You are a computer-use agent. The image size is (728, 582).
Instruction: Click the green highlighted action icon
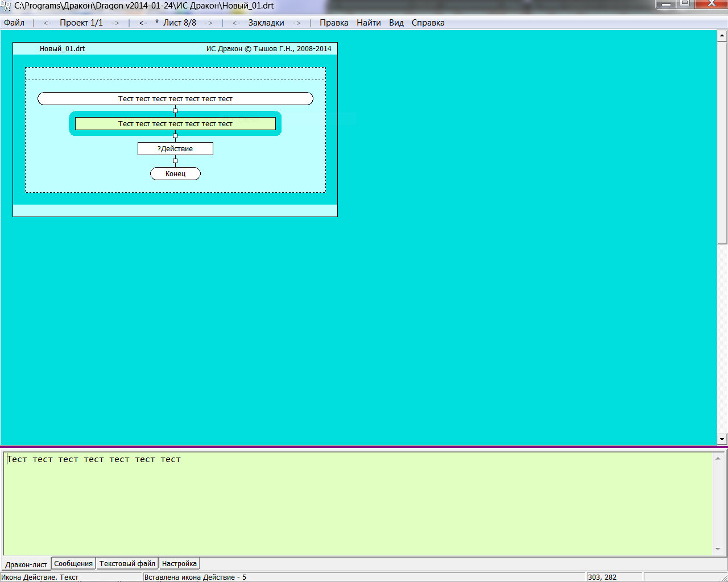click(x=175, y=124)
